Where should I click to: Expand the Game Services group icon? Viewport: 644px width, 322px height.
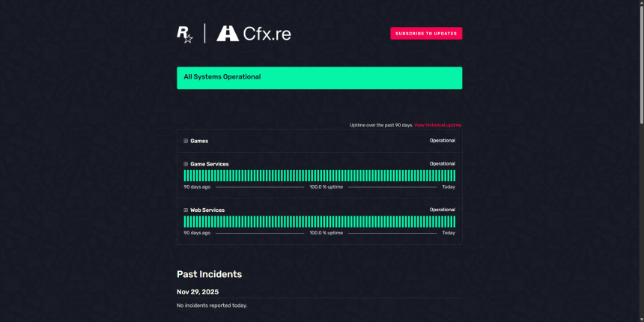[x=186, y=164]
